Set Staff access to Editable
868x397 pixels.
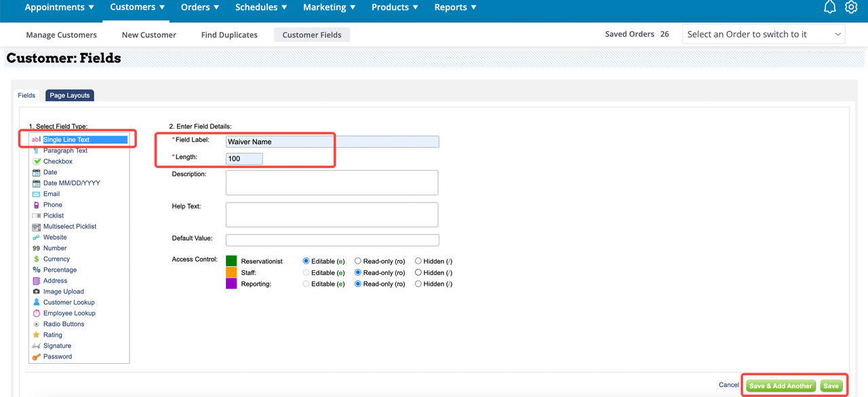[306, 272]
